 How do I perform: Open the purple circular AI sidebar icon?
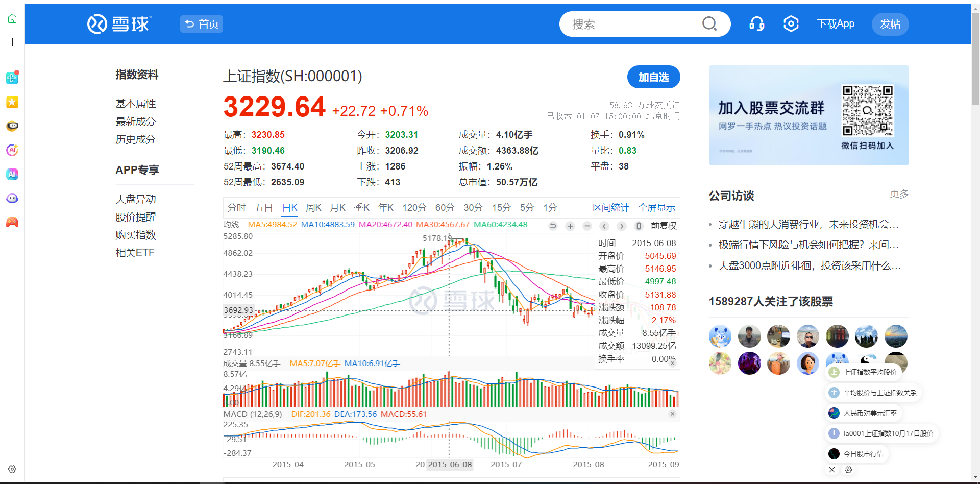(x=12, y=150)
